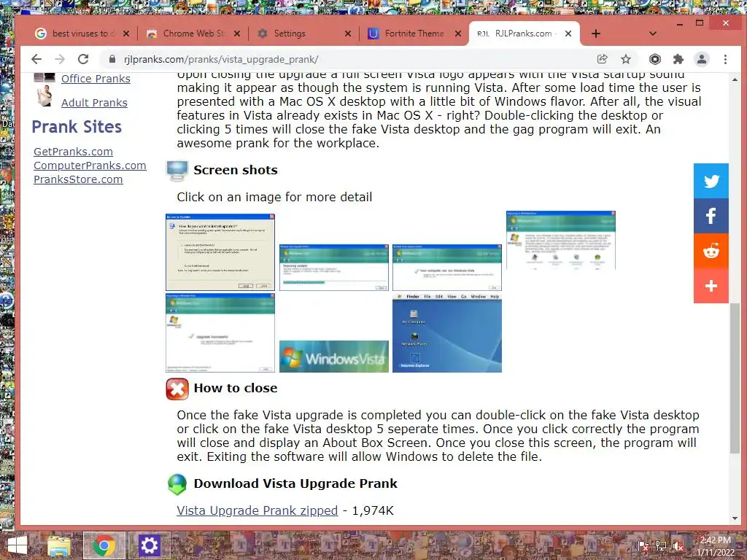Click the Adult Pranks person icon

click(44, 97)
